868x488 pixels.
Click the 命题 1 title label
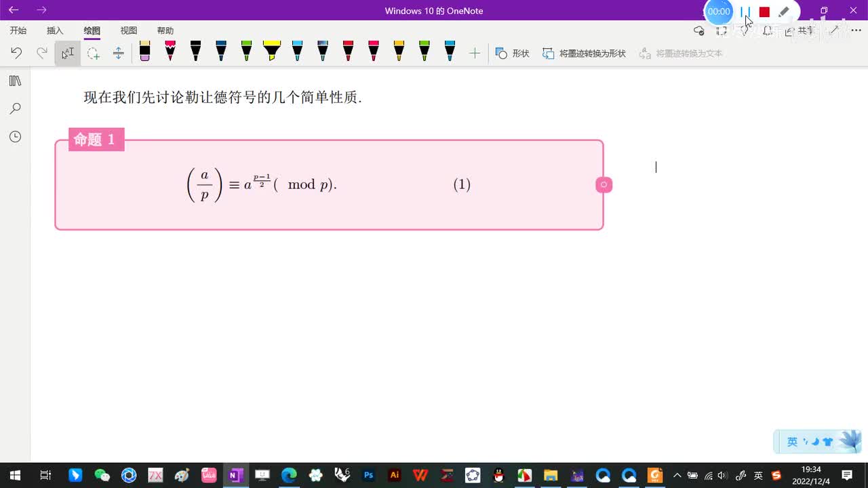click(96, 140)
